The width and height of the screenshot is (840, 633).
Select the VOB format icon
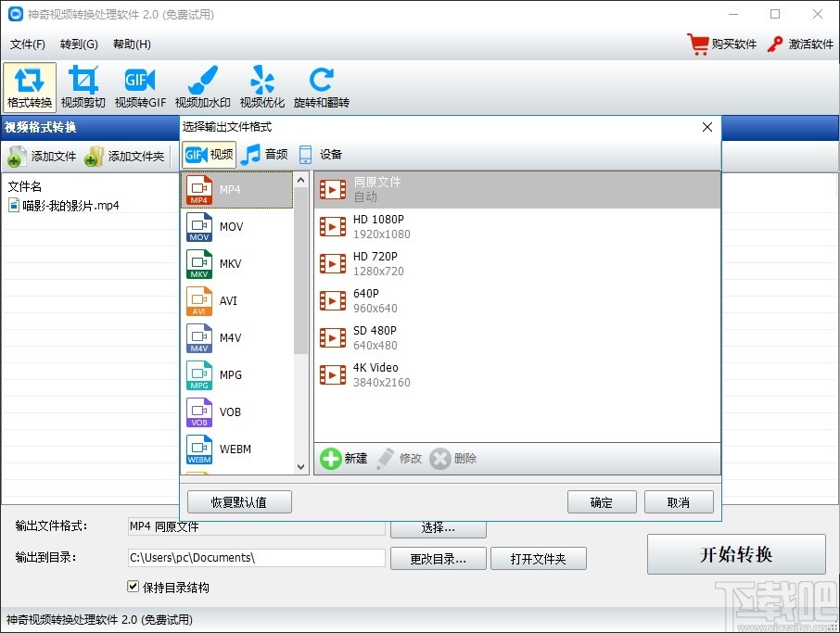point(199,411)
